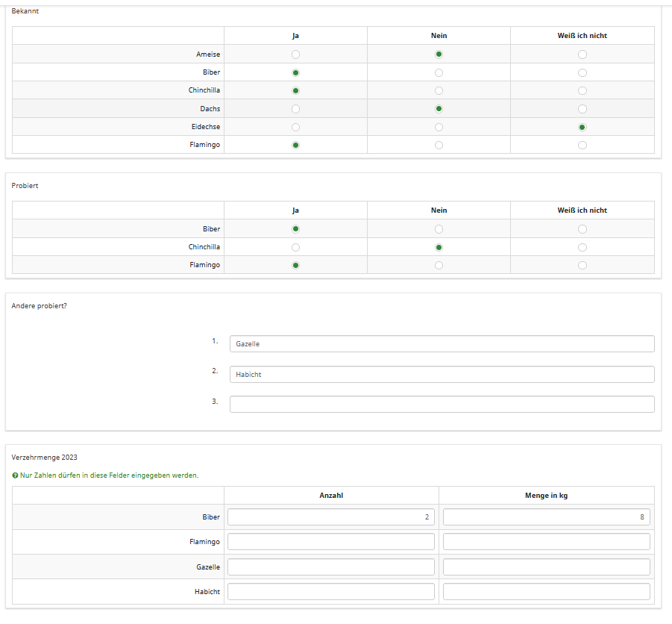Image resolution: width=672 pixels, height=624 pixels.
Task: Choose 'Weiß ich nicht' for Chinchilla in Bekannt
Action: pos(582,90)
